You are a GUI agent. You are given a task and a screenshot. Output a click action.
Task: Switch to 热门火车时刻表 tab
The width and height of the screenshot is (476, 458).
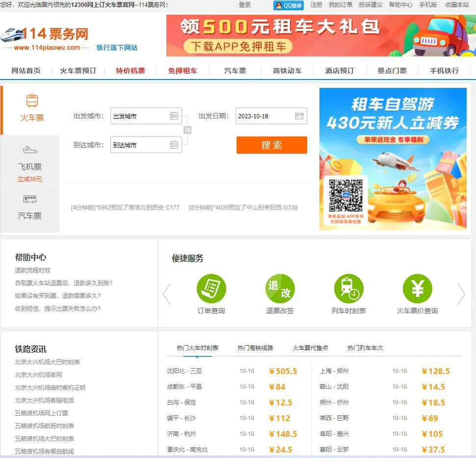197,348
